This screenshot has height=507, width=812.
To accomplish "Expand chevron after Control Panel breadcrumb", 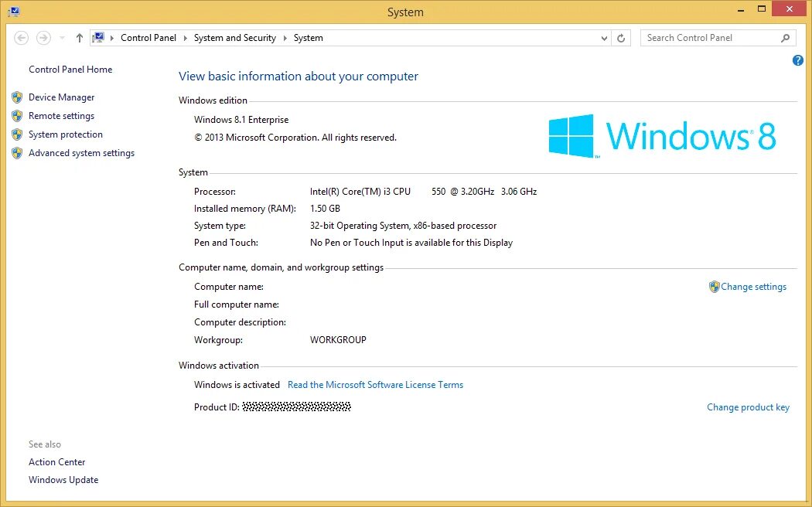I will pyautogui.click(x=186, y=38).
